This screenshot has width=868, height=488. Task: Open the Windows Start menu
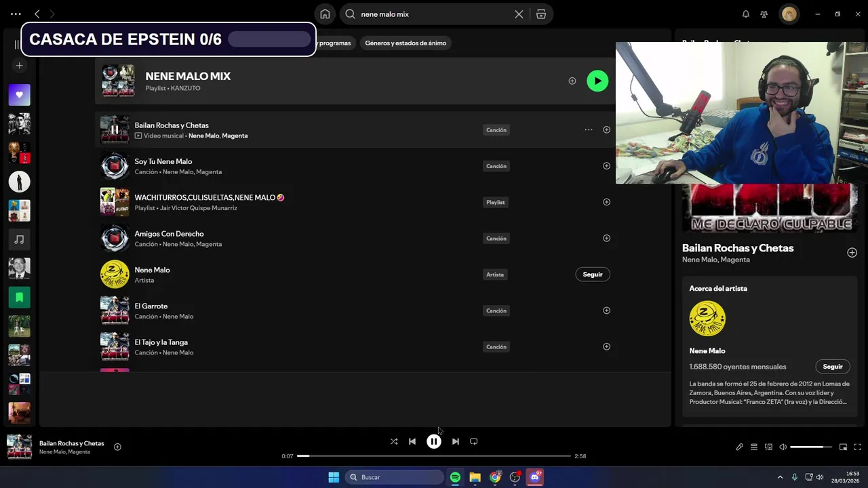coord(334,477)
